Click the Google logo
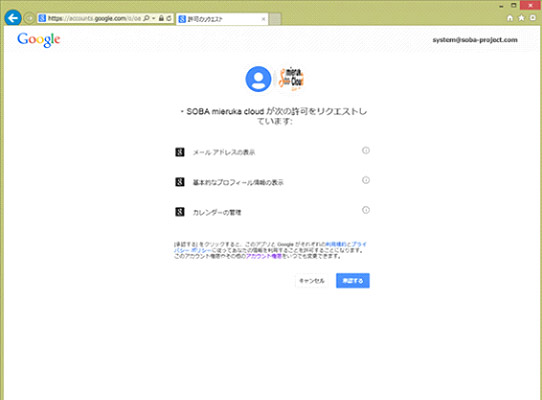The image size is (542, 400). coord(39,39)
